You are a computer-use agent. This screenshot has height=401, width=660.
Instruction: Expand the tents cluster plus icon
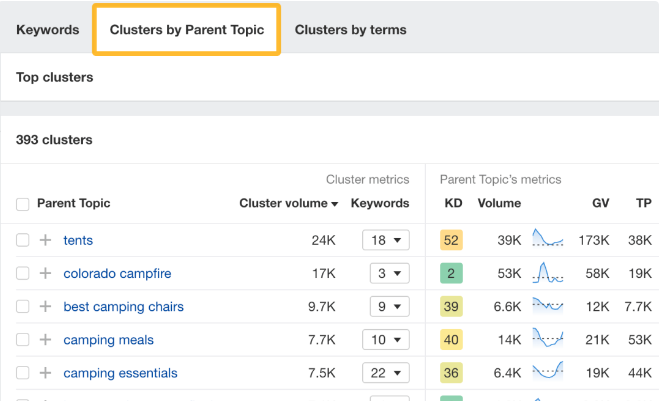[45, 240]
